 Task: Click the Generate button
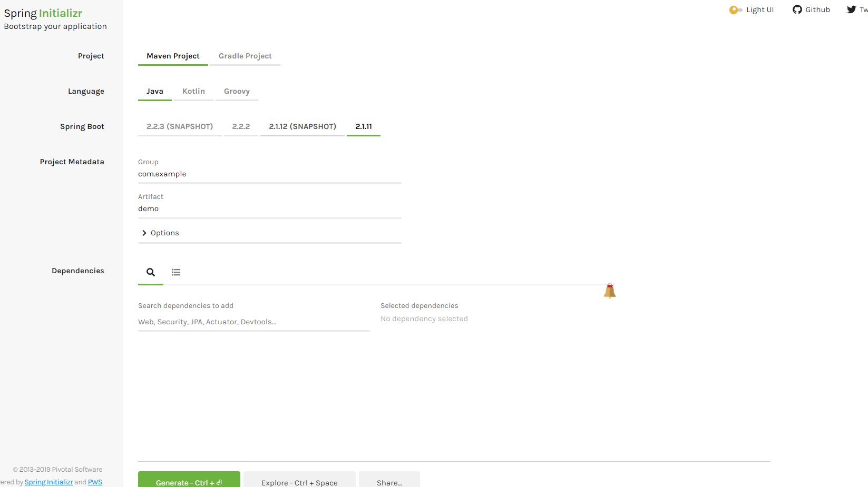[189, 480]
